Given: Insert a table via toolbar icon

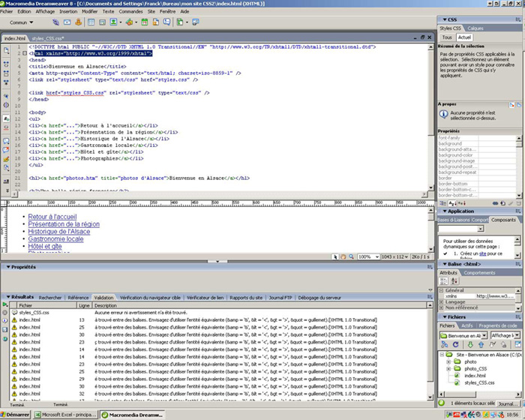Looking at the screenshot, I should pyautogui.click(x=91, y=22).
